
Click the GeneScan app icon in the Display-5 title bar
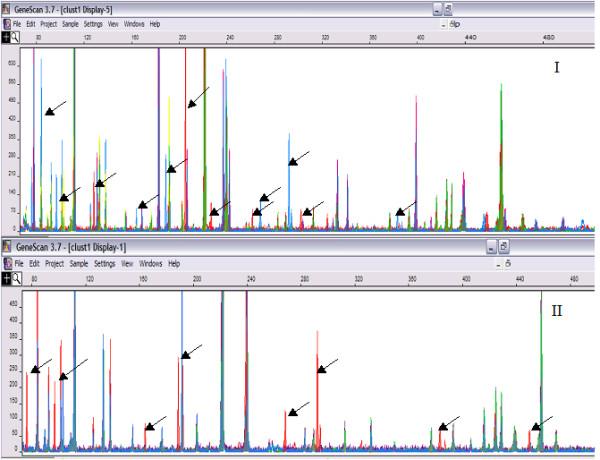[x=7, y=8]
